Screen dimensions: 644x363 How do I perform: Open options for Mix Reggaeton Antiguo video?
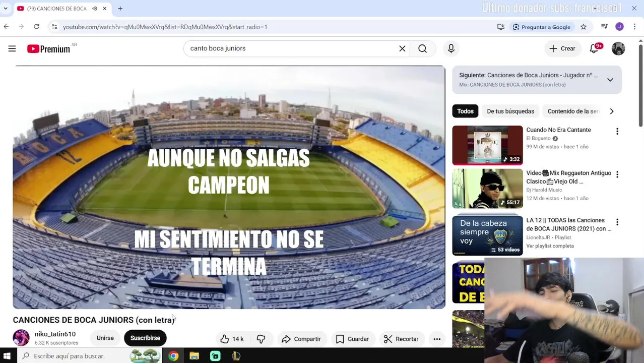[617, 174]
